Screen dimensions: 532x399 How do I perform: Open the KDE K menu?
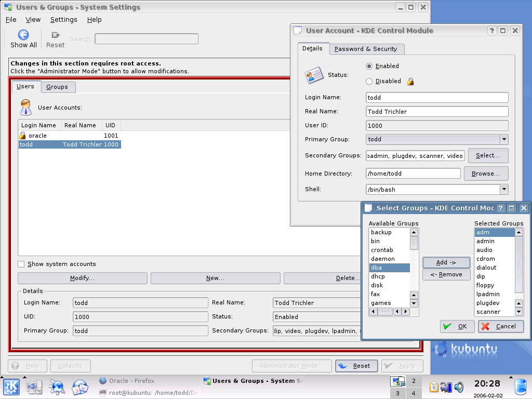pos(11,387)
